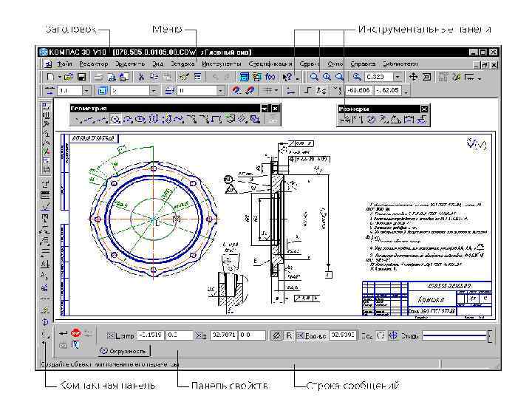This screenshot has height=399, width=532.
Task: Open the Сервис menu
Action: tap(310, 64)
